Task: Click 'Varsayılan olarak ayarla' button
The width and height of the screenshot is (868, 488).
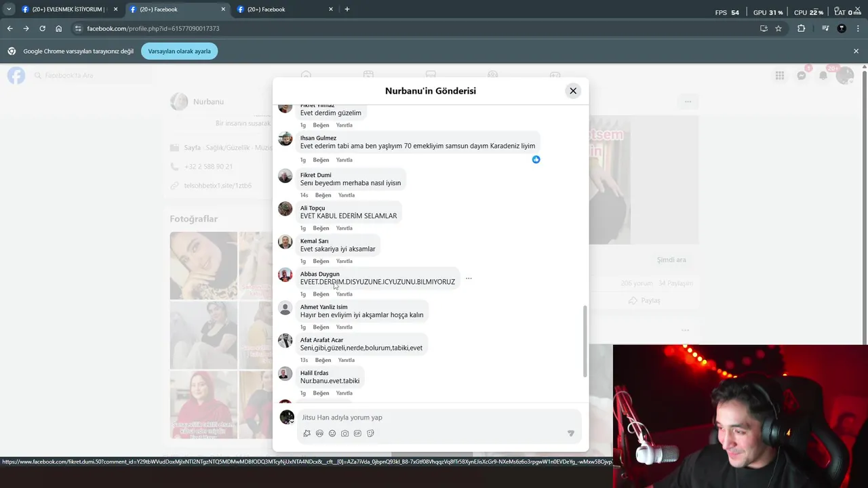Action: [179, 52]
